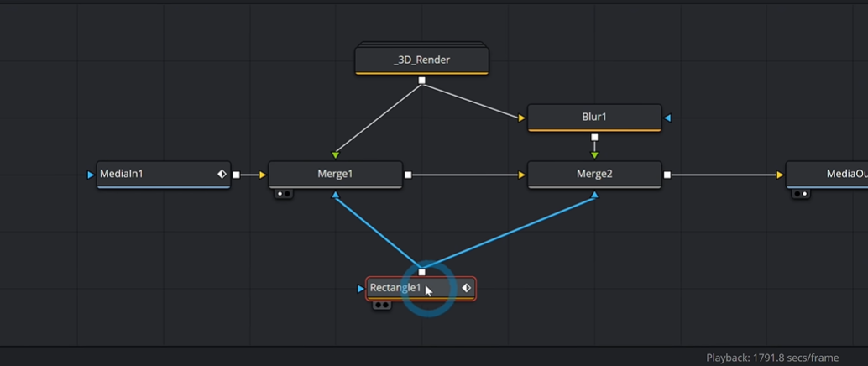Select the Merge1 node
This screenshot has height=366, width=868.
pos(335,175)
